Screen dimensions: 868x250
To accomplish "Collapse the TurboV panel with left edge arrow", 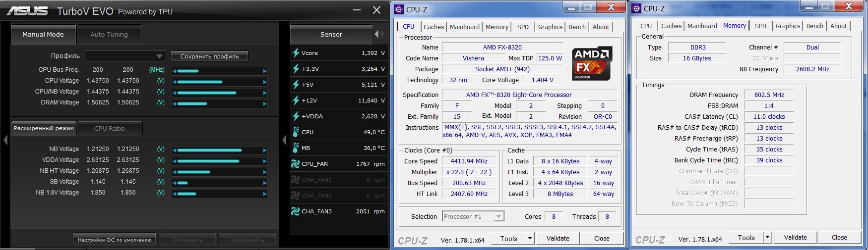I will click(5, 140).
